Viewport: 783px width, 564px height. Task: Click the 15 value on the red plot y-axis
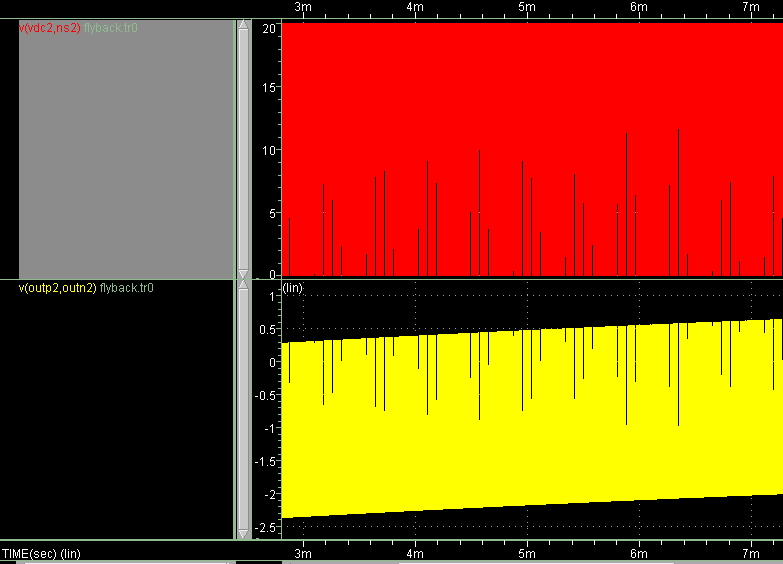coord(269,87)
